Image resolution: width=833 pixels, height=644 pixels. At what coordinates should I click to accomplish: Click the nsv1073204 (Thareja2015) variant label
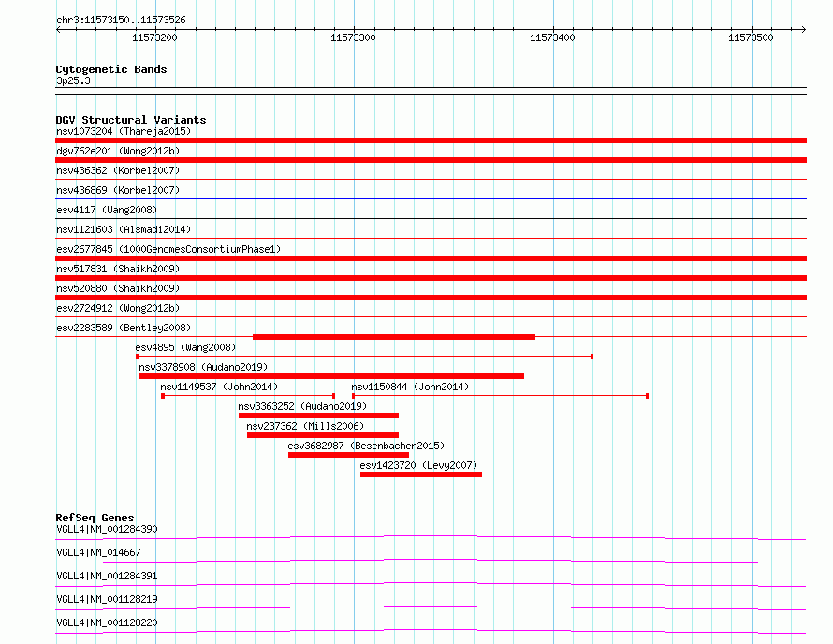click(x=124, y=131)
